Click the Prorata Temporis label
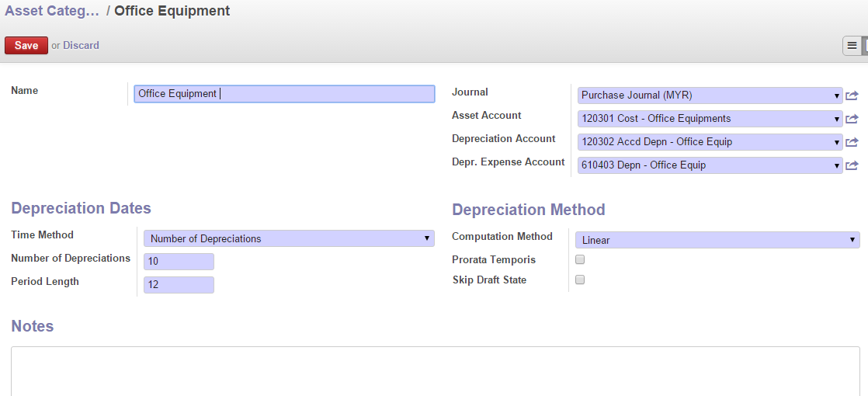This screenshot has height=396, width=868. pos(494,260)
